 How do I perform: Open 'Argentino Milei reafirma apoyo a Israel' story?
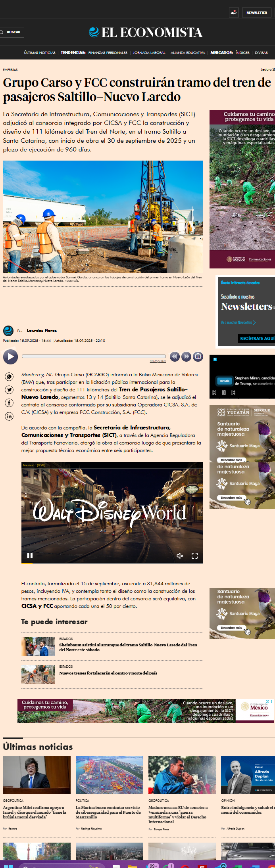pos(35,812)
